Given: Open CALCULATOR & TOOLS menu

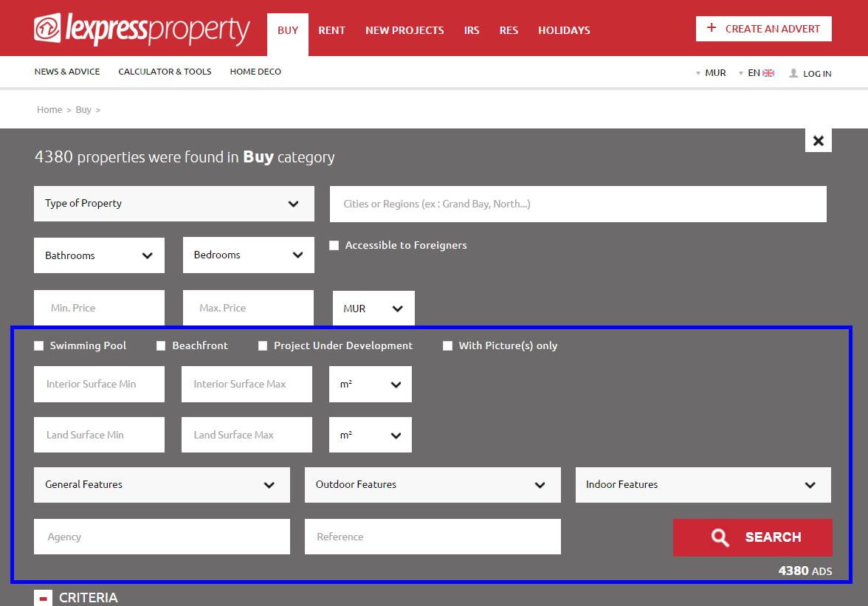Looking at the screenshot, I should (165, 72).
